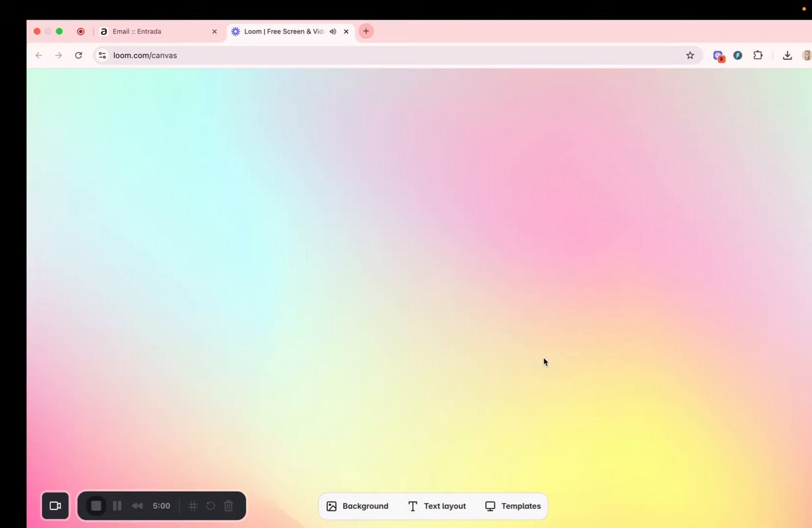812x528 pixels.
Task: Pause the Loom recording
Action: coord(117,506)
